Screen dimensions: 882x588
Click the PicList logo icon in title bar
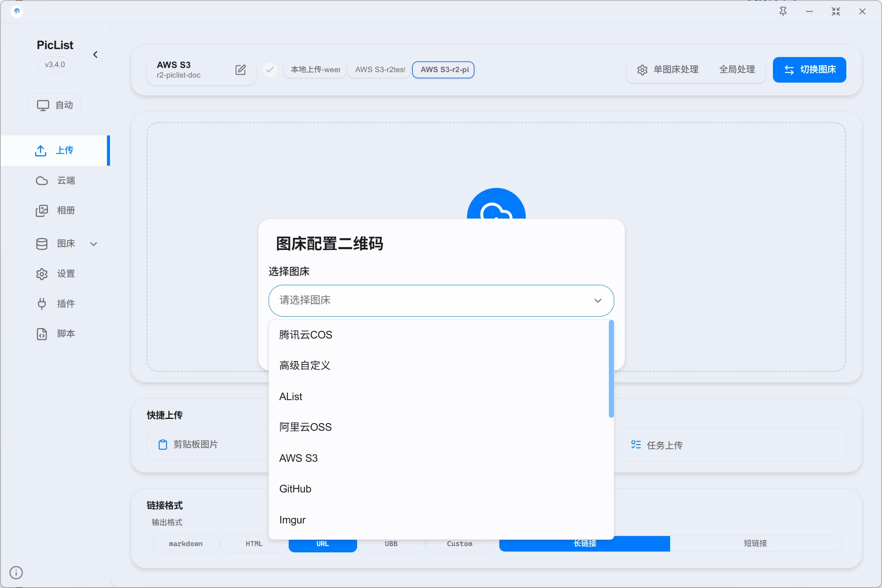click(x=17, y=11)
